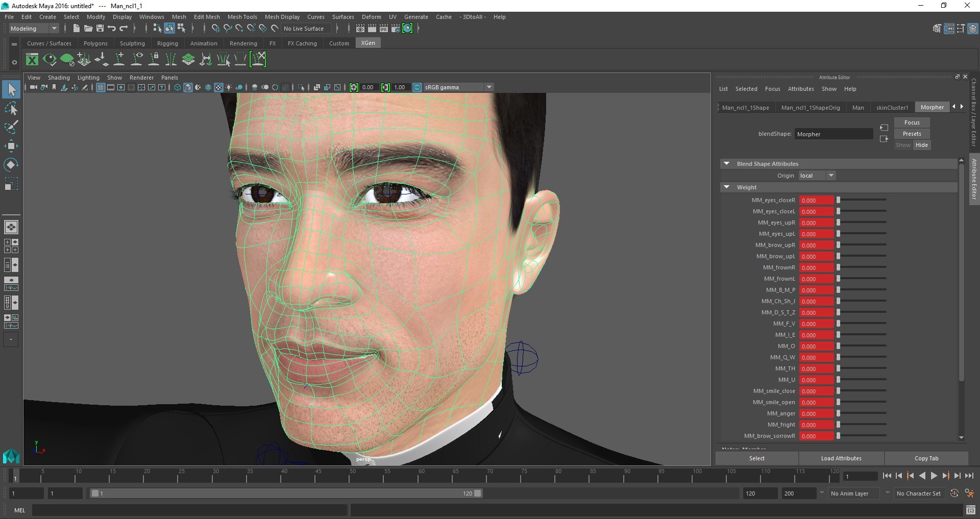Image resolution: width=980 pixels, height=519 pixels.
Task: Play animation backwards
Action: tap(922, 476)
